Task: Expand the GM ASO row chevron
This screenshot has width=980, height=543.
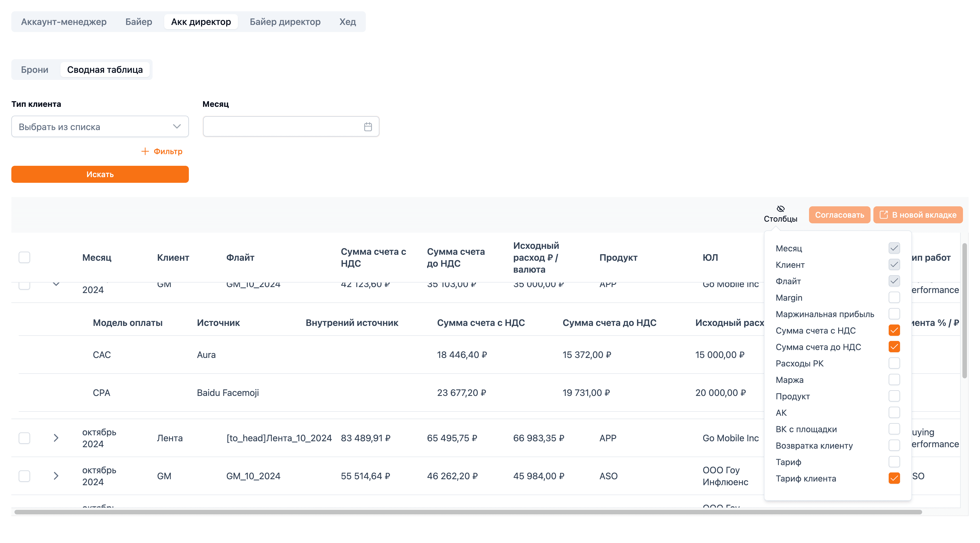Action: pos(56,476)
